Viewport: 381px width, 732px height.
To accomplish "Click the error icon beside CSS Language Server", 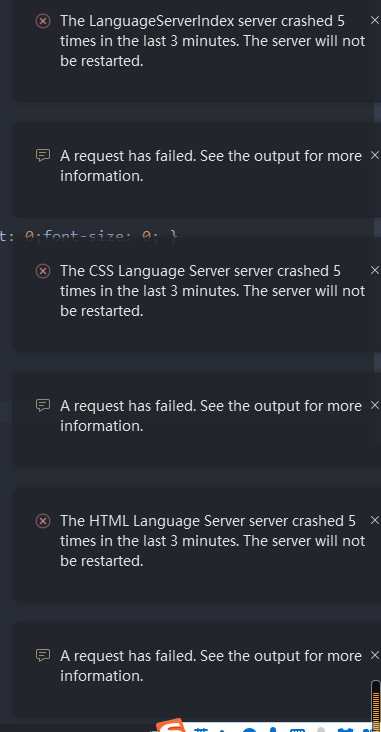I will coord(43,271).
